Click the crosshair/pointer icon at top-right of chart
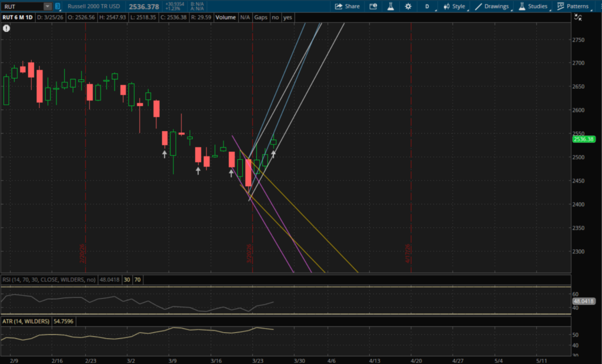The image size is (602, 364). point(579,18)
